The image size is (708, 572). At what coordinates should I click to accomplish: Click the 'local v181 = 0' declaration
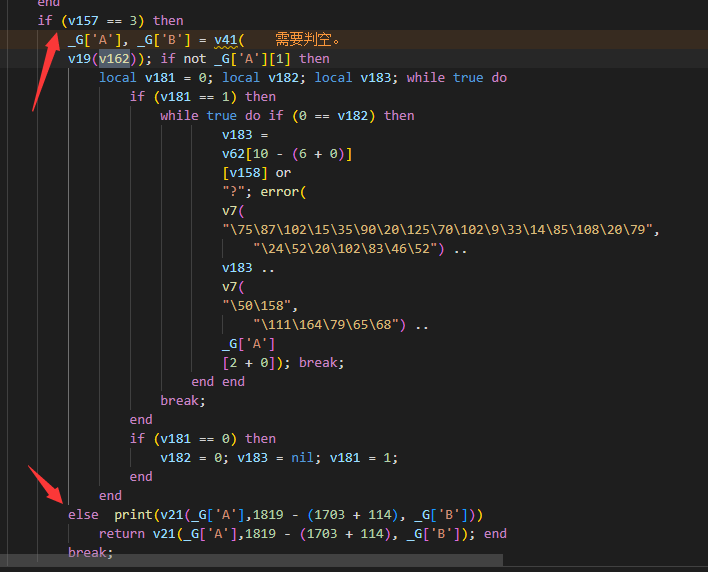(154, 78)
